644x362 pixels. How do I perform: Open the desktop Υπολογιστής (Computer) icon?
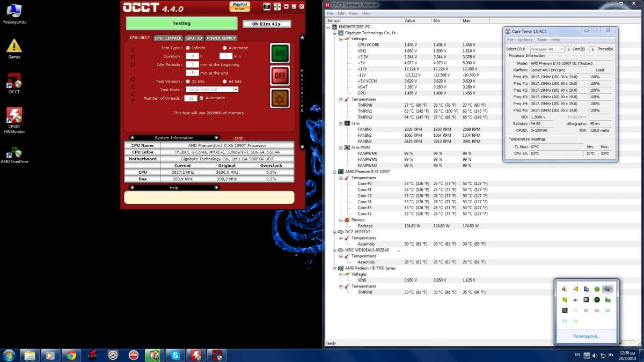[14, 14]
